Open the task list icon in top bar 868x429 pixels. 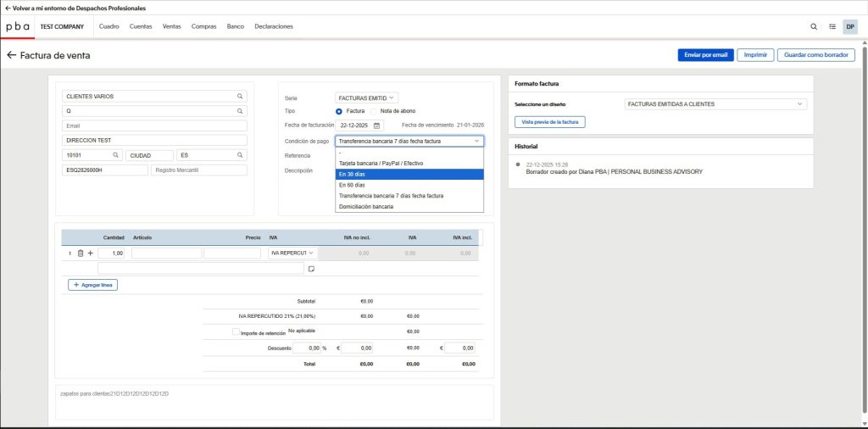pyautogui.click(x=832, y=26)
